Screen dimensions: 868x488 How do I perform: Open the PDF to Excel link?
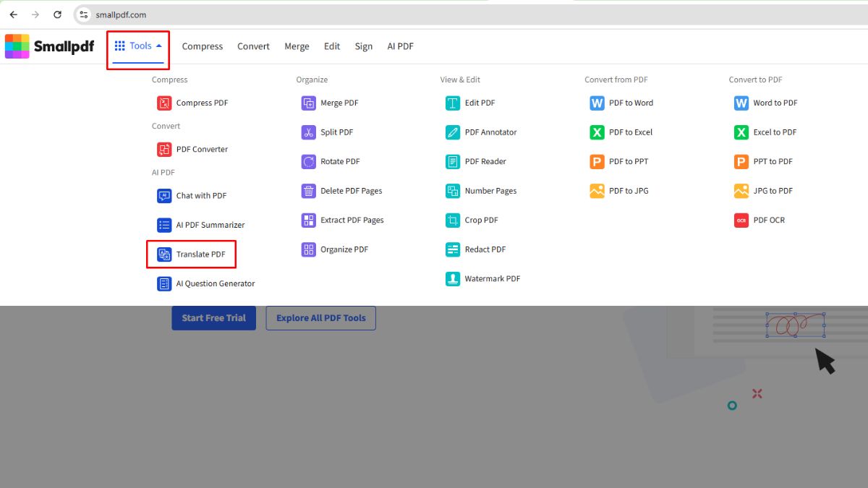(x=631, y=132)
